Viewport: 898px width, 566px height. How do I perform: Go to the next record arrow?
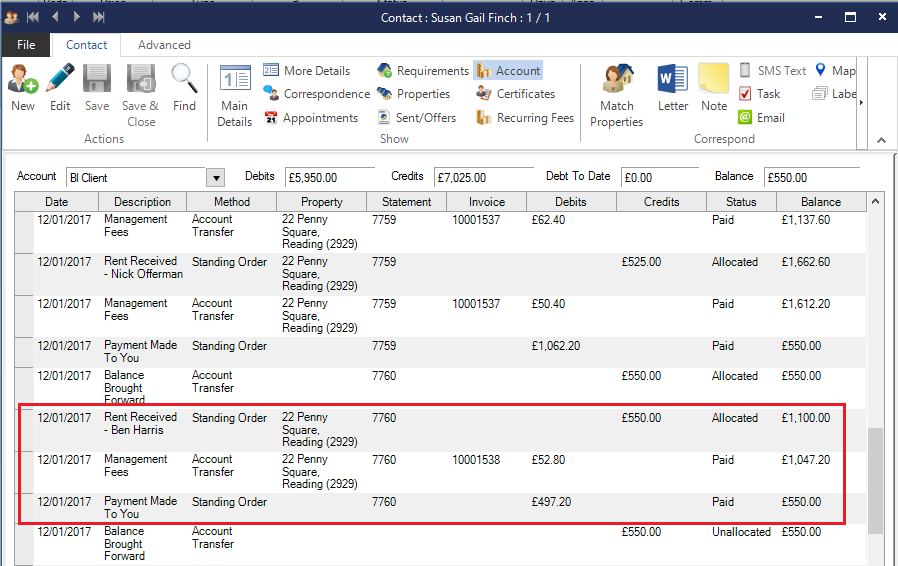point(76,17)
